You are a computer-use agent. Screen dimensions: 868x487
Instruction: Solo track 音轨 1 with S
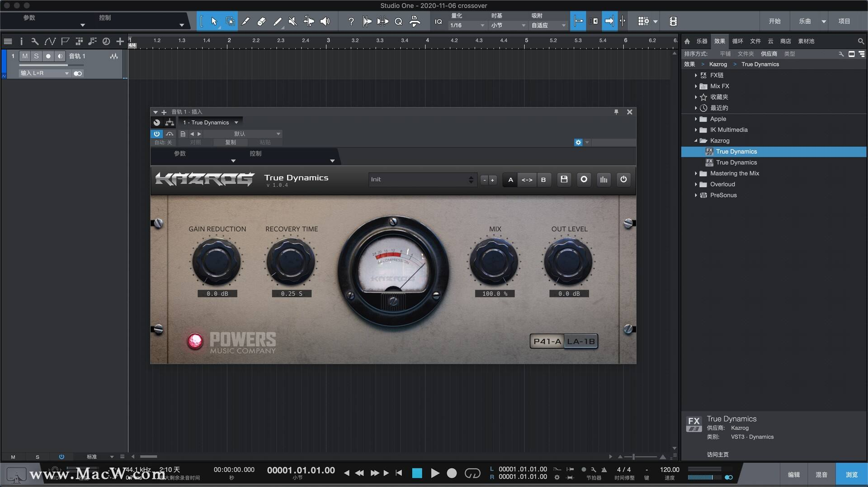coord(37,56)
